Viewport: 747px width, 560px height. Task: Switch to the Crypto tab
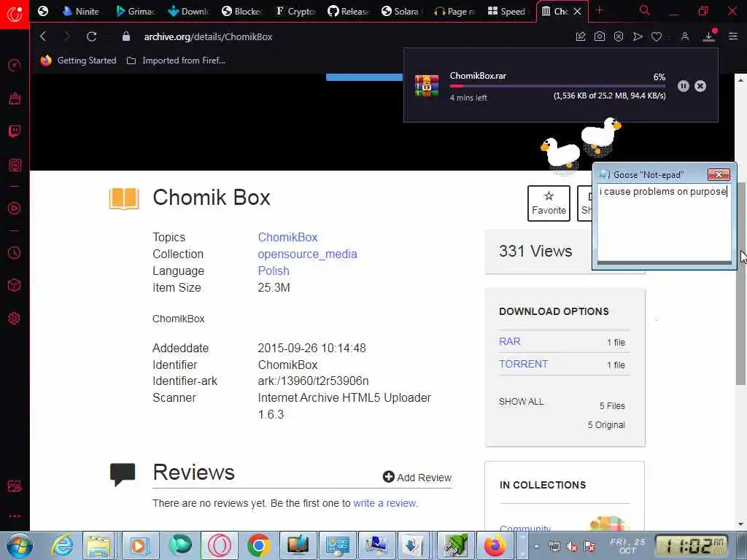pos(295,11)
